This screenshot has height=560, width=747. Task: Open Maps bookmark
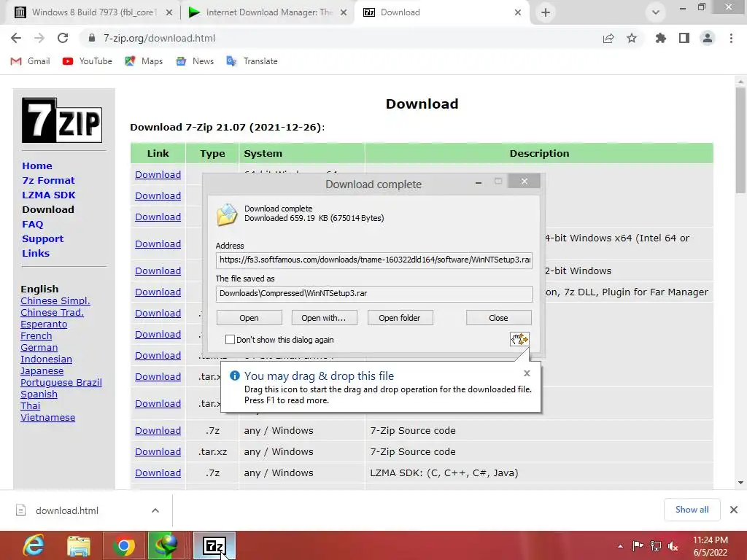tap(144, 61)
